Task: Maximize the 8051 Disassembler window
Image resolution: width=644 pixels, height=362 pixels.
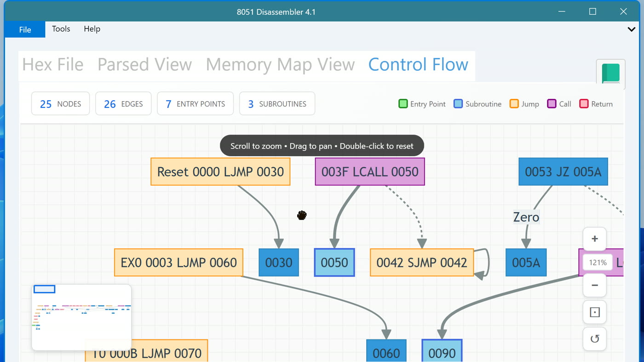Action: (592, 11)
